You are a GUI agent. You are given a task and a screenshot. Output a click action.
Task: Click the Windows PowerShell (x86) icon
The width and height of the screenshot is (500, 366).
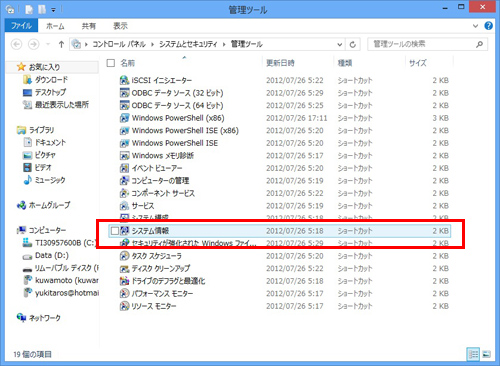124,118
